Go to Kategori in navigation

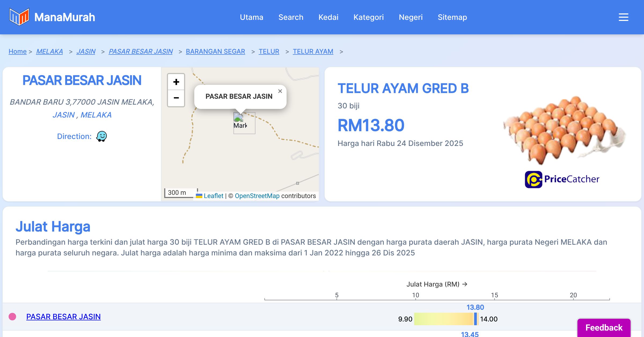pos(368,17)
